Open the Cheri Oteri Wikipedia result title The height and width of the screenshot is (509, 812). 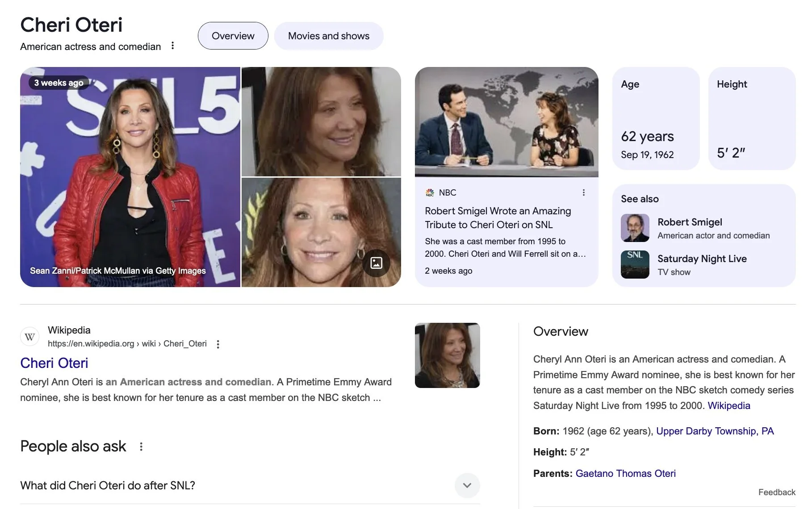pos(54,363)
